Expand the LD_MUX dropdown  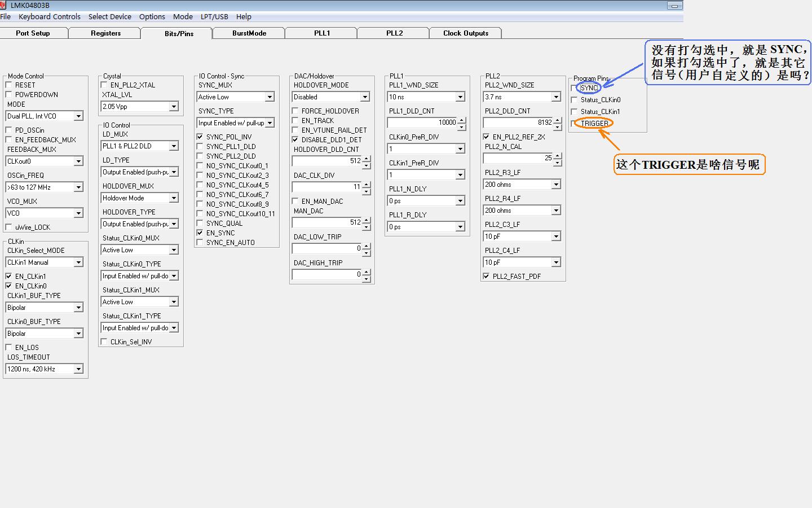pyautogui.click(x=140, y=146)
